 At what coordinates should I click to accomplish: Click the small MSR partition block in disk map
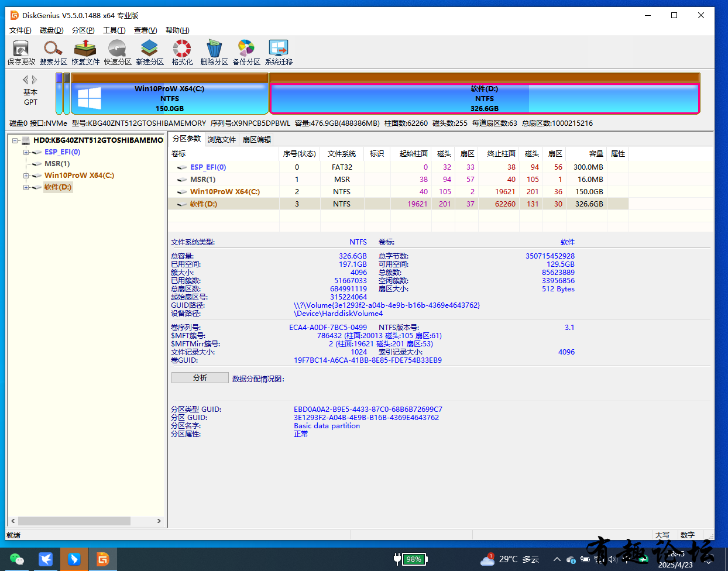[x=67, y=94]
